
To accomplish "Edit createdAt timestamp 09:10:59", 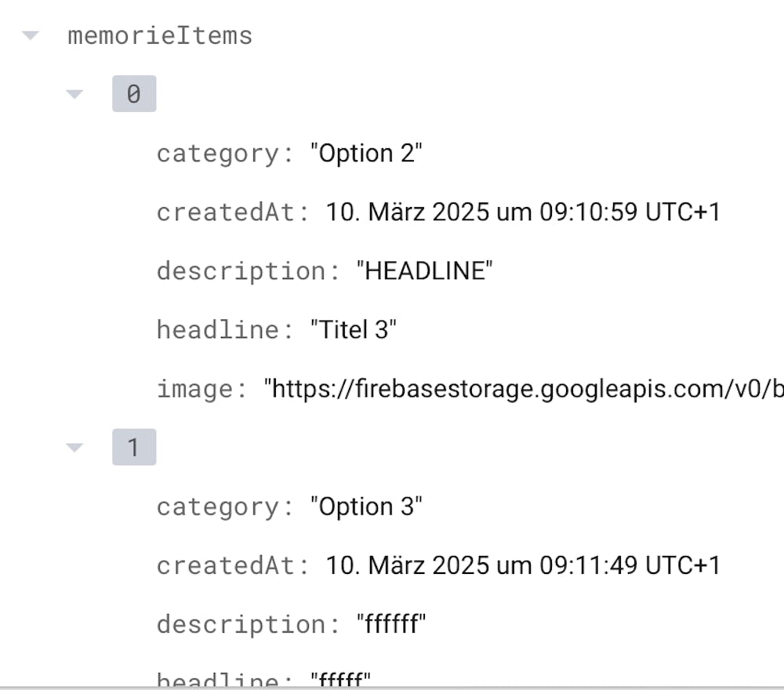I will [x=523, y=212].
